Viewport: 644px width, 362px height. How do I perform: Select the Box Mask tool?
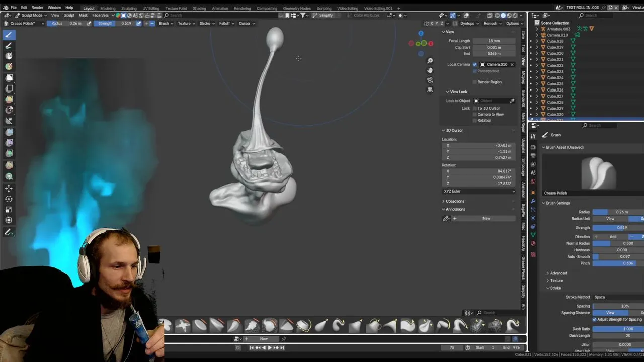click(9, 78)
